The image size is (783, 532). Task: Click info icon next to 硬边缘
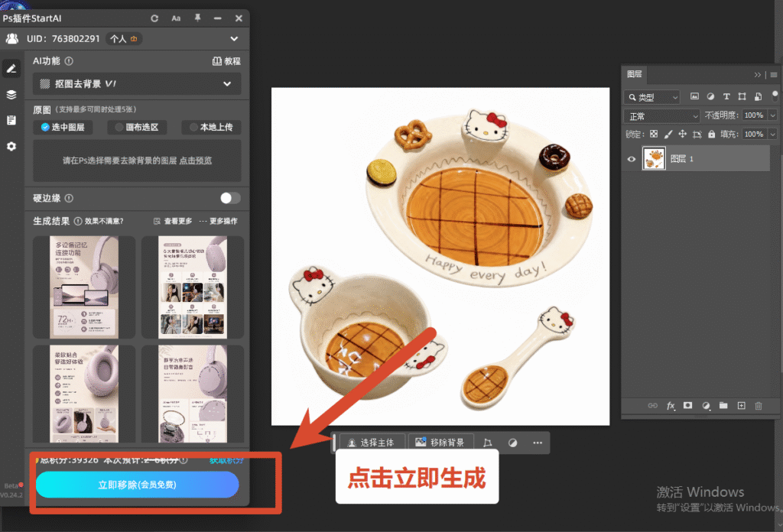click(x=69, y=198)
